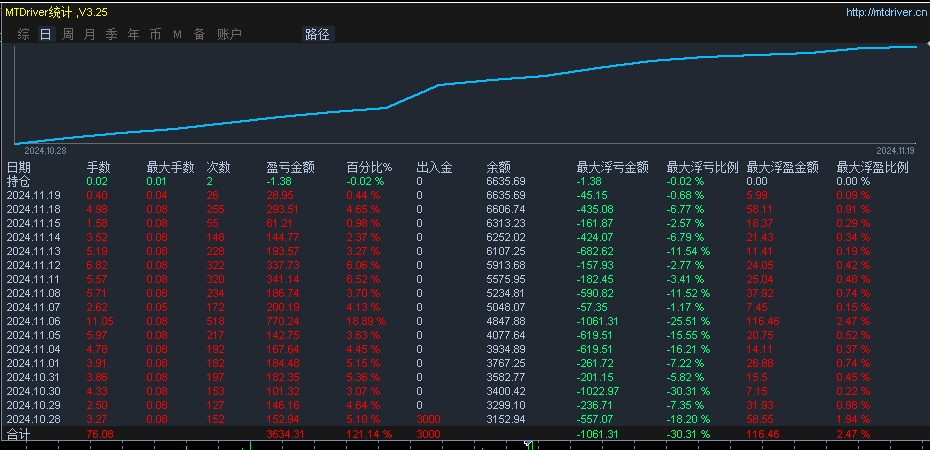The image size is (930, 450).
Task: Switch to the 月 monthly tab
Action: coord(90,34)
